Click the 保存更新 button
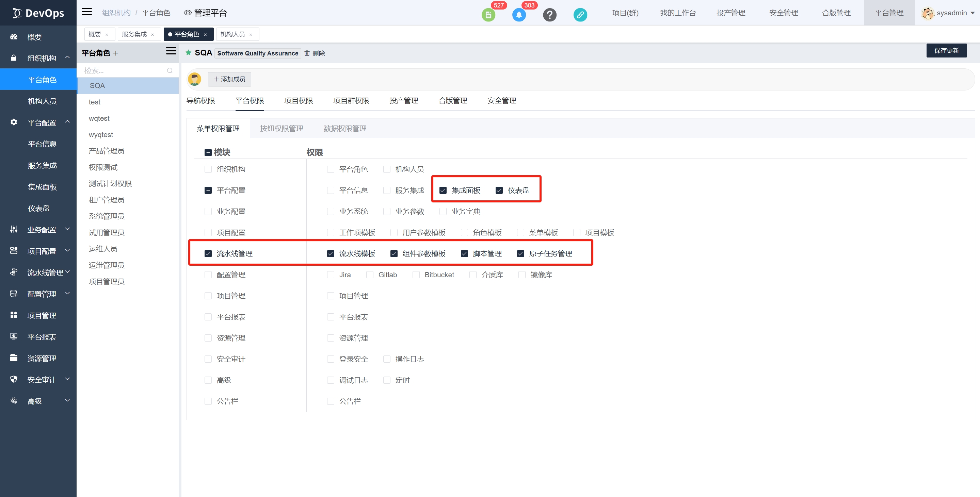Viewport: 980px width, 497px height. point(946,51)
